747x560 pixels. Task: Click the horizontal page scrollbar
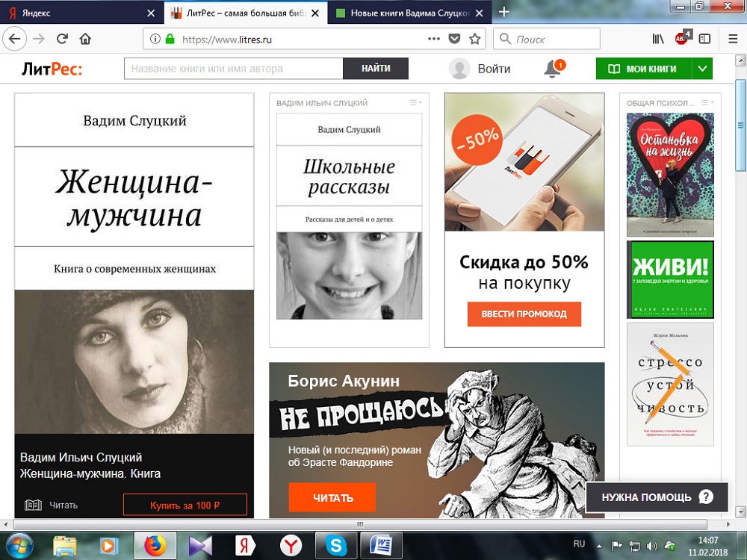[360, 524]
